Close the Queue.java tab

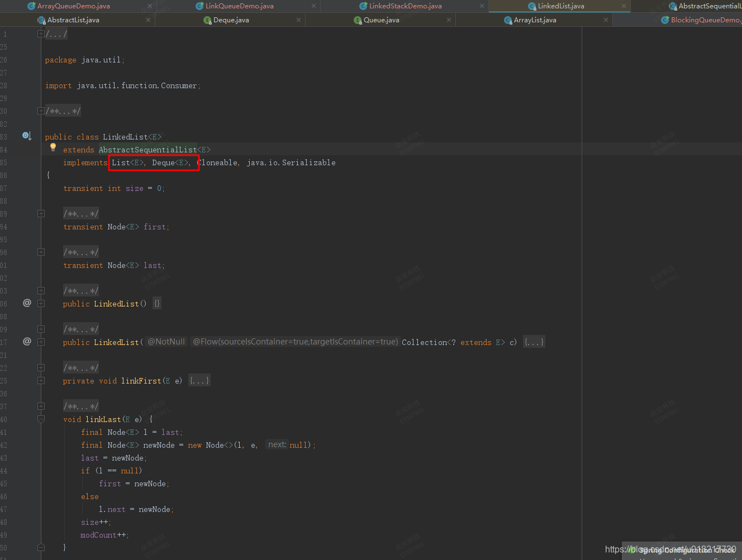449,20
